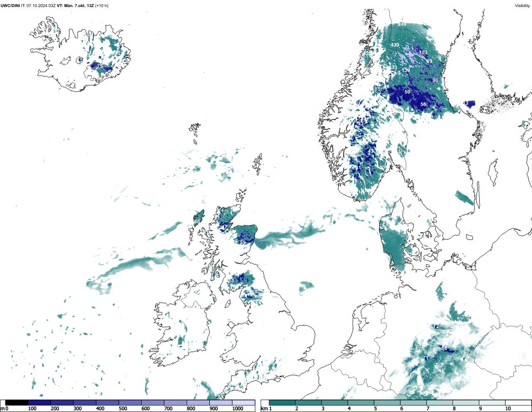Click the 500–600 m legend swatch

click(130, 402)
